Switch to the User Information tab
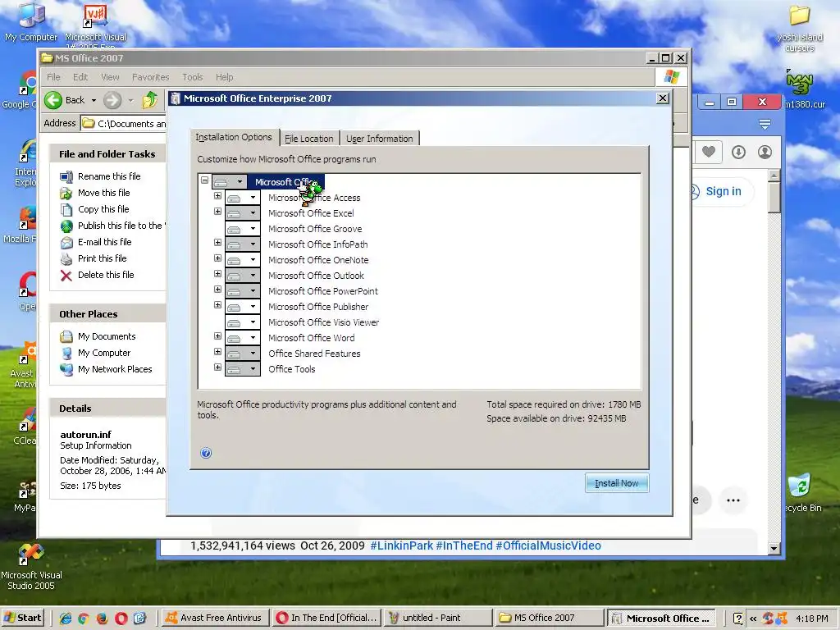Viewport: 840px width, 630px height. pos(379,139)
